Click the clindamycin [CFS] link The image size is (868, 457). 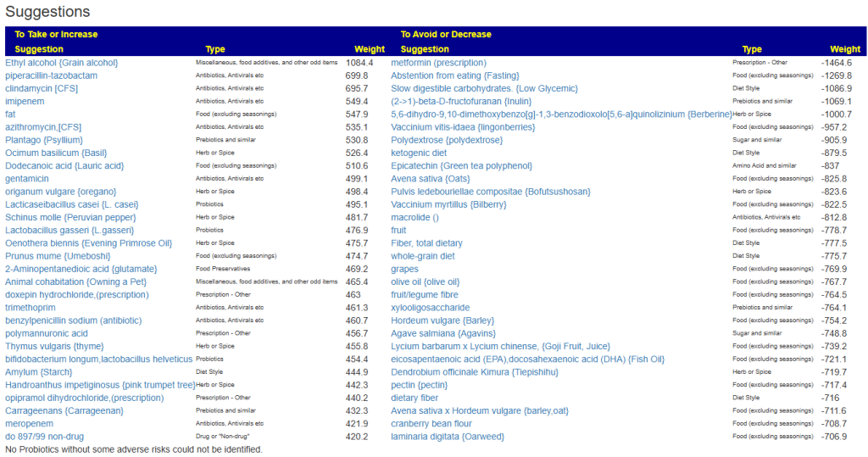tap(42, 88)
